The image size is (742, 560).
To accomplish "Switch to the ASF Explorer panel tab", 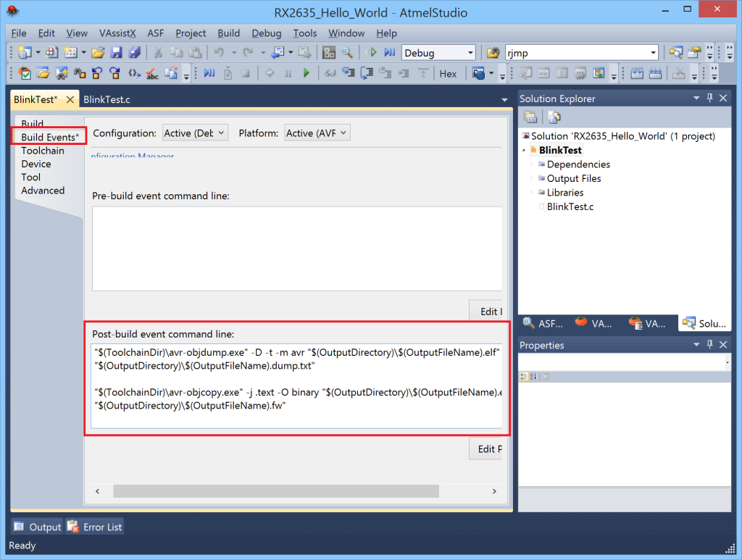I will coord(542,324).
